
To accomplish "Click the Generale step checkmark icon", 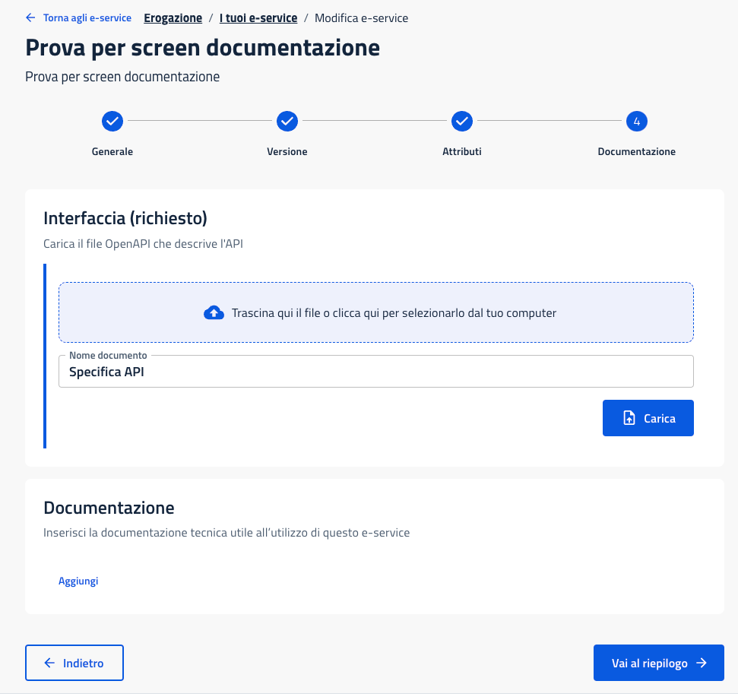I will pyautogui.click(x=112, y=121).
